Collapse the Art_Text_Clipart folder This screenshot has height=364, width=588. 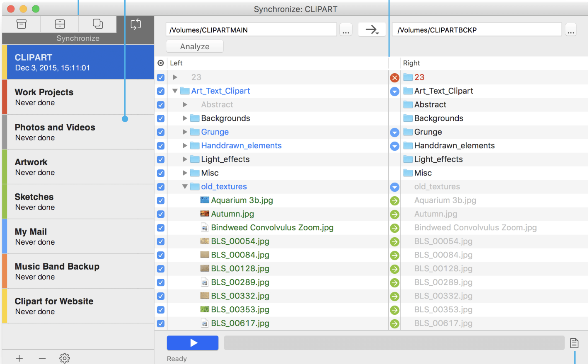coord(175,91)
